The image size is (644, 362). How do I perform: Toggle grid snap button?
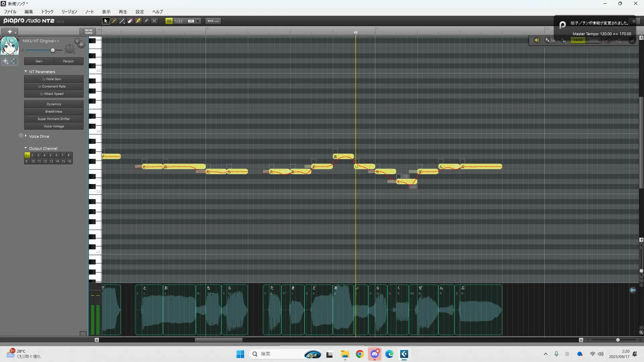point(169,21)
